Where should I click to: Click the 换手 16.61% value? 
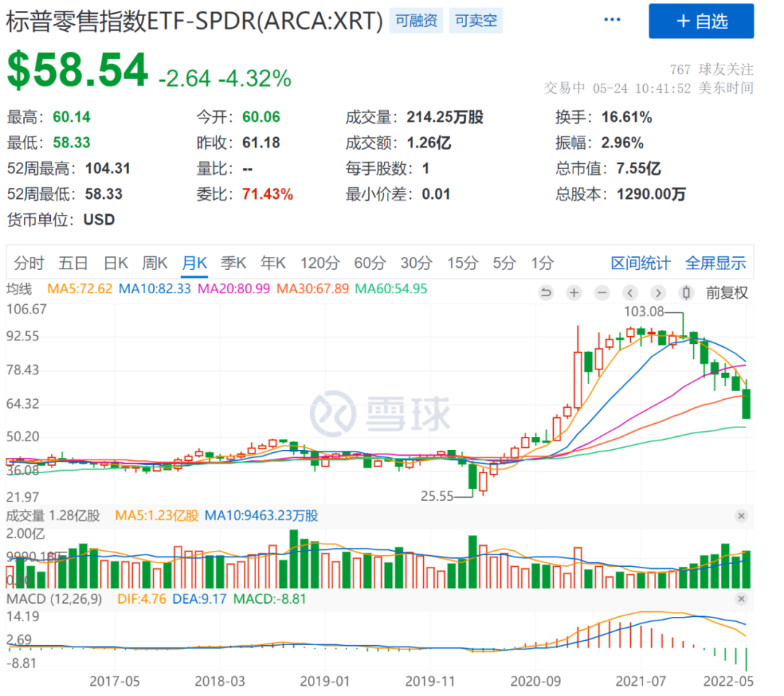point(626,117)
